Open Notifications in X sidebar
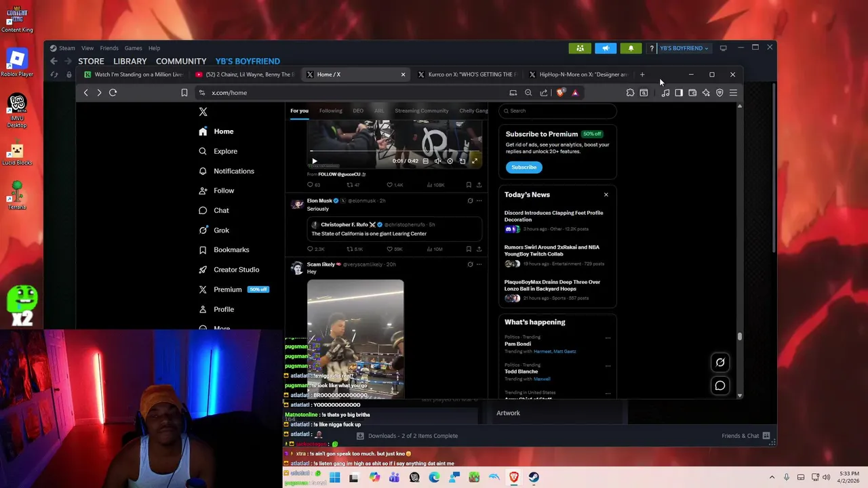Image resolution: width=868 pixels, height=488 pixels. coord(226,171)
